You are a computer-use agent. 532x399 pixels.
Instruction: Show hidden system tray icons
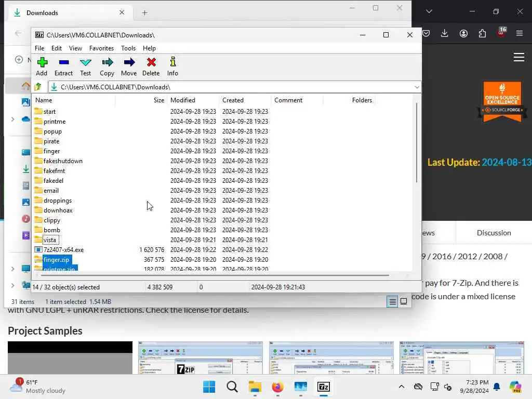[402, 387]
